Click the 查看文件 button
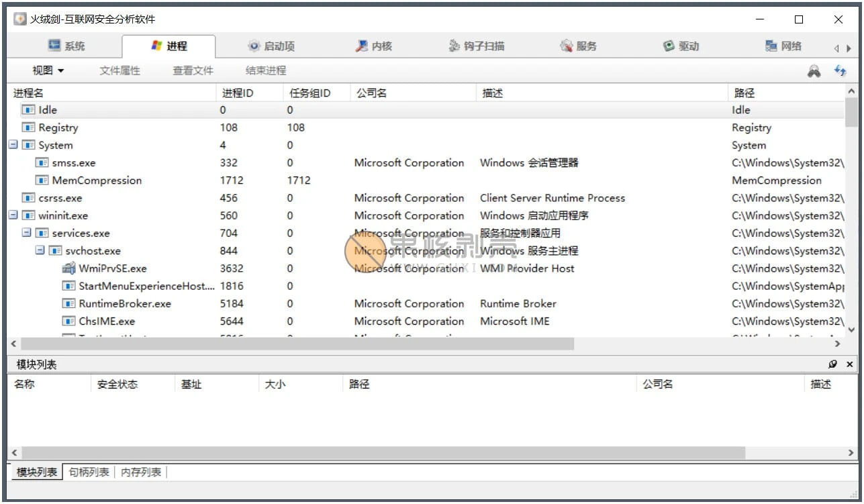864x504 pixels. click(x=193, y=70)
